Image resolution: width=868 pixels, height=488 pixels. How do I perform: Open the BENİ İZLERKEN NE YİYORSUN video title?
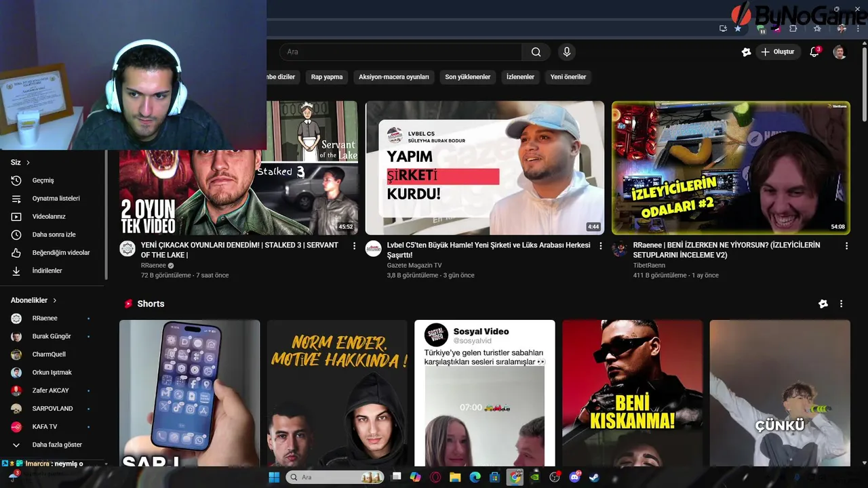[726, 250]
